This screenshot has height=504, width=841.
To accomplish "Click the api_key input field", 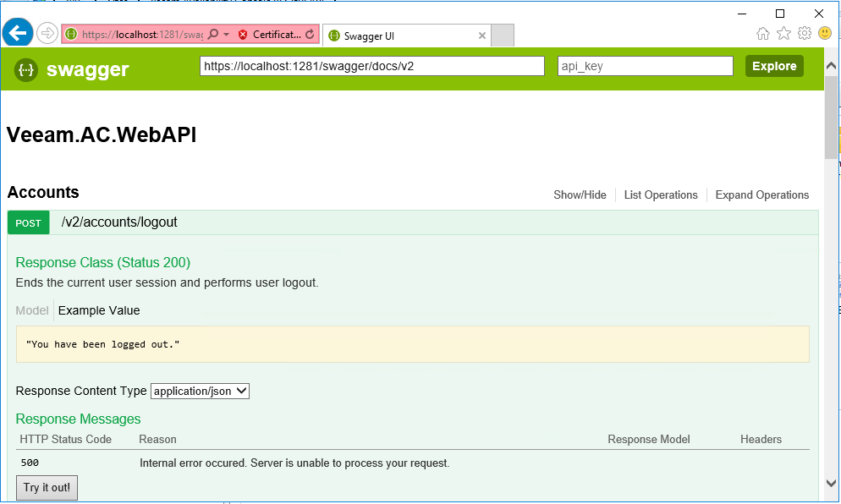I will 646,66.
